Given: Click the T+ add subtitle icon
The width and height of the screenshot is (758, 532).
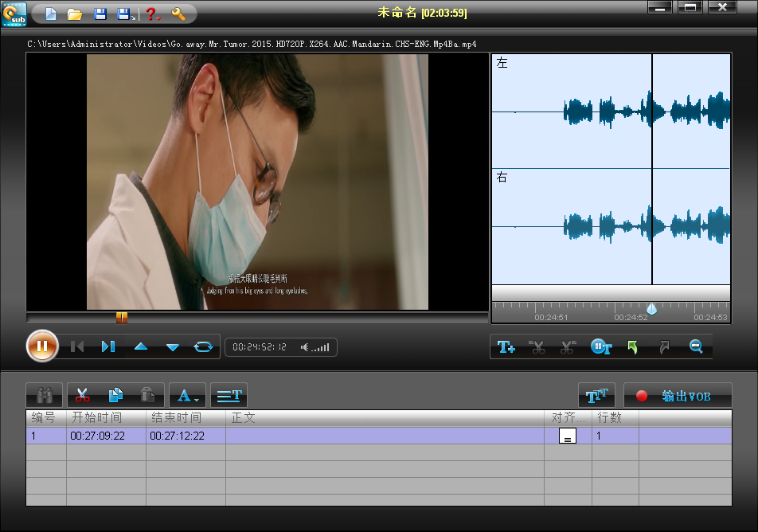Looking at the screenshot, I should pos(506,347).
